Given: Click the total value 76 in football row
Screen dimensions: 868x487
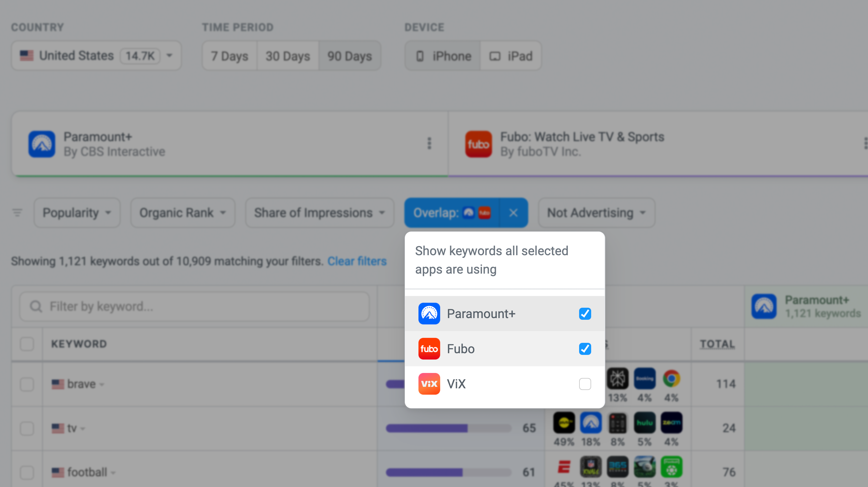Looking at the screenshot, I should coord(728,472).
